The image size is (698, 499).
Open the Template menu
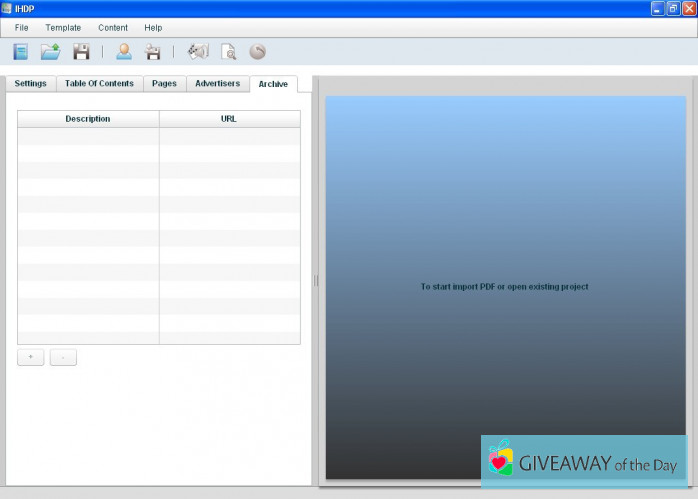63,28
